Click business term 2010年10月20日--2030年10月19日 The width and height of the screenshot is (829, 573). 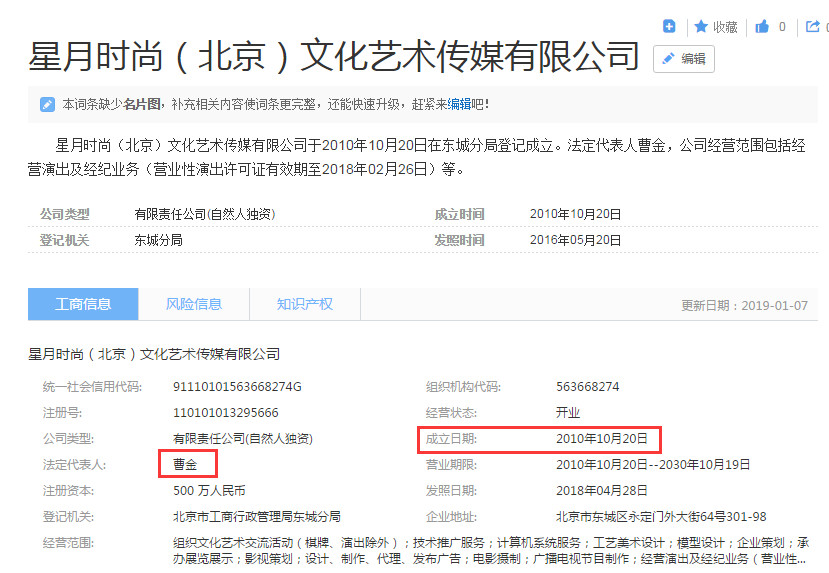click(653, 465)
